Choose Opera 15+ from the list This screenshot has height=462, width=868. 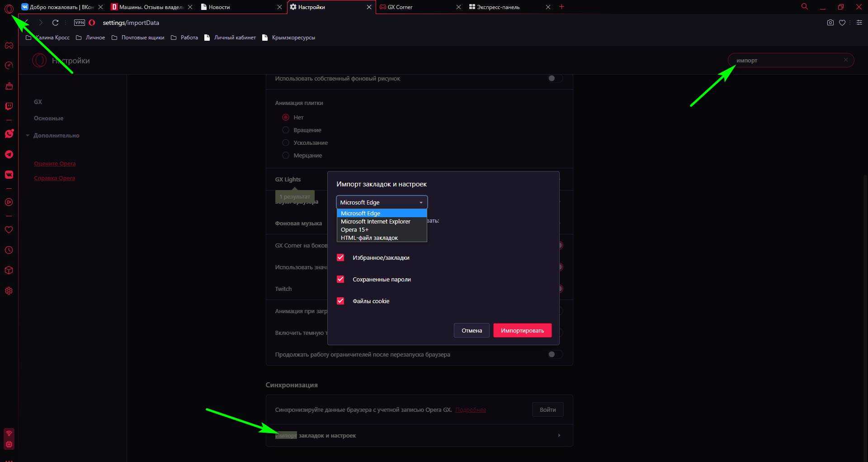pyautogui.click(x=382, y=229)
